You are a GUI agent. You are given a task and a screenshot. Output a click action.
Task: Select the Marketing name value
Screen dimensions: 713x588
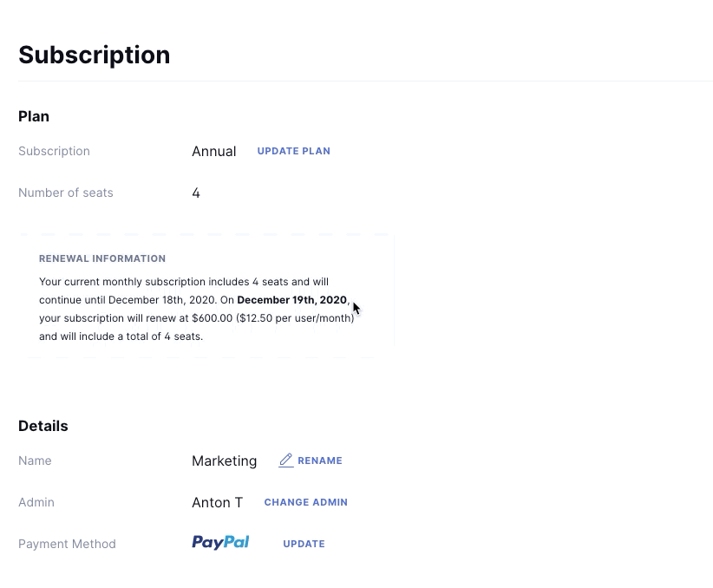[x=224, y=461]
